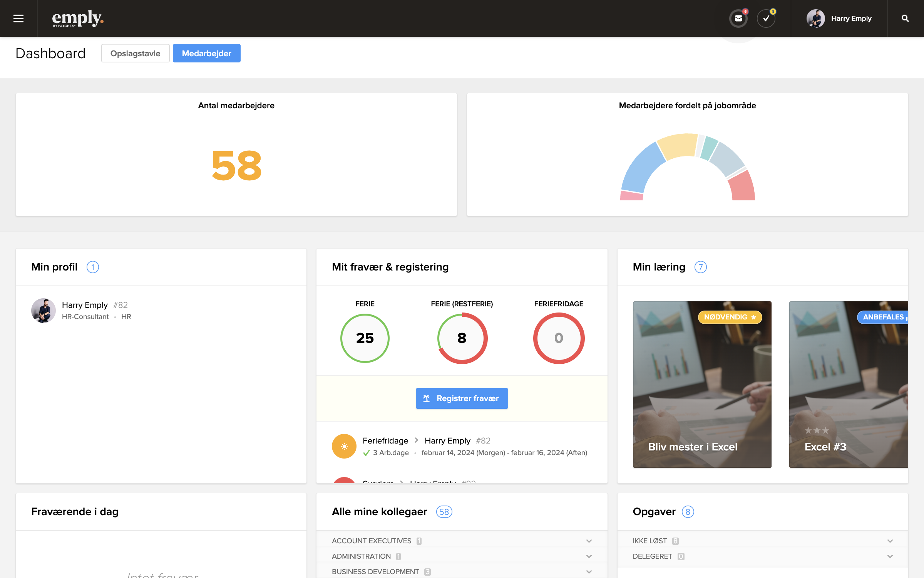
Task: Open the messages envelope icon
Action: click(738, 18)
